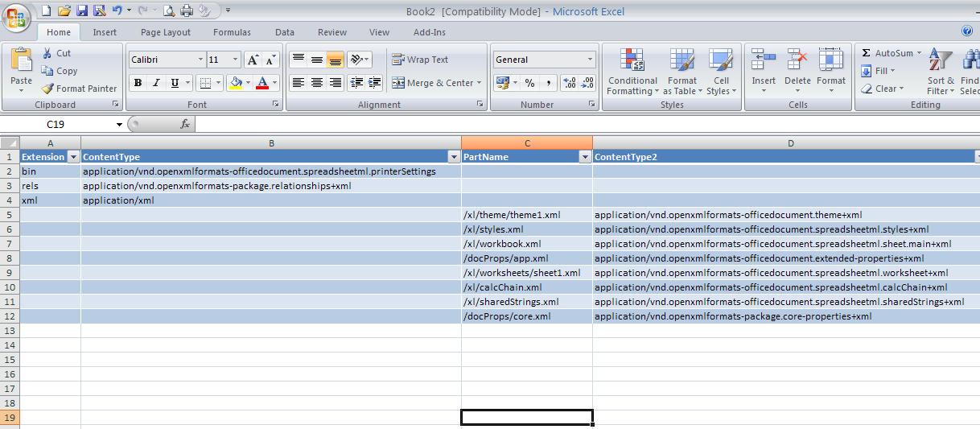This screenshot has width=980, height=429.
Task: Toggle Italic formatting
Action: 155,83
